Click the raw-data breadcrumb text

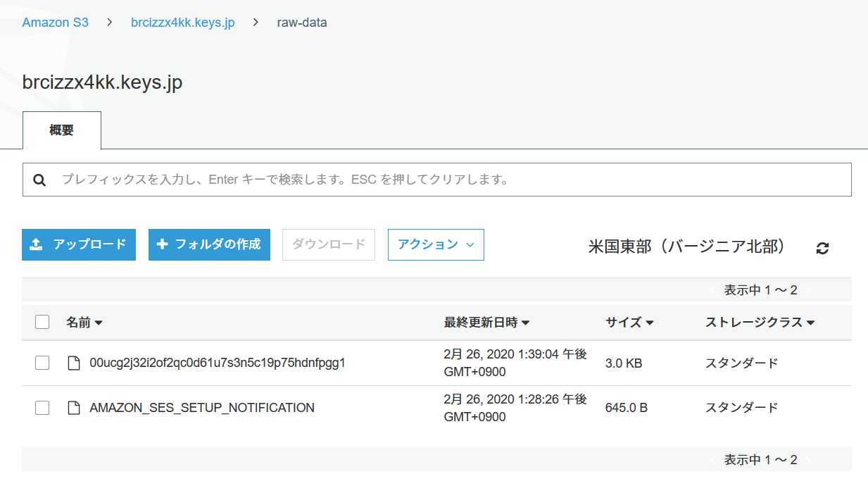(302, 22)
